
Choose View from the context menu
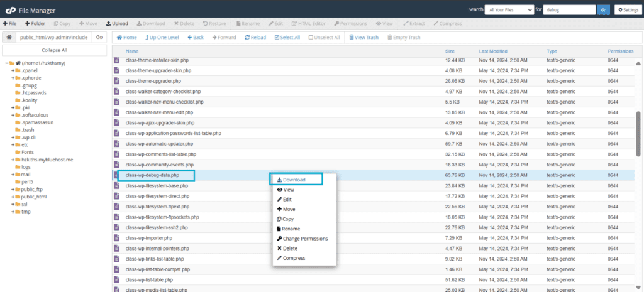pyautogui.click(x=286, y=190)
